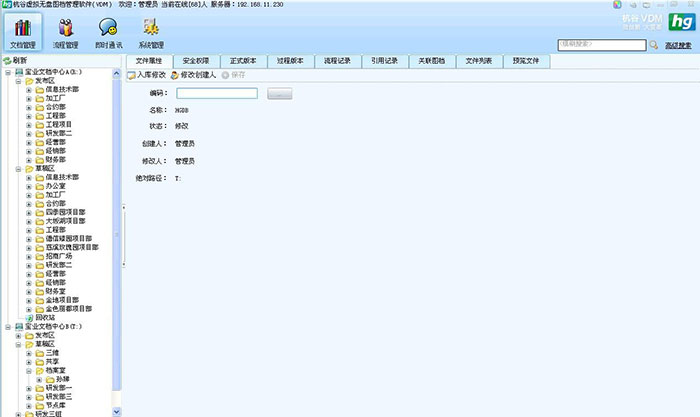
Task: Collapse 草稿区 under 实业文档中心A
Action: [18, 169]
